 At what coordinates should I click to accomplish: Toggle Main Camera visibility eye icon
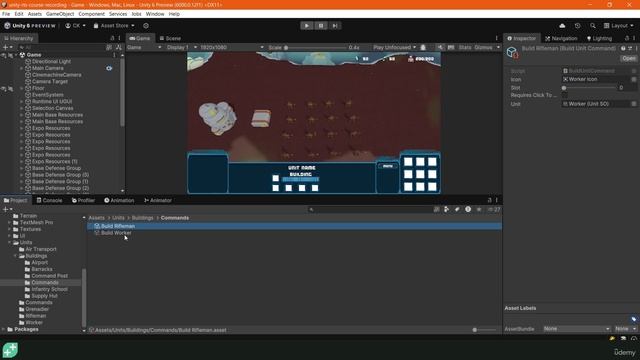point(109,68)
